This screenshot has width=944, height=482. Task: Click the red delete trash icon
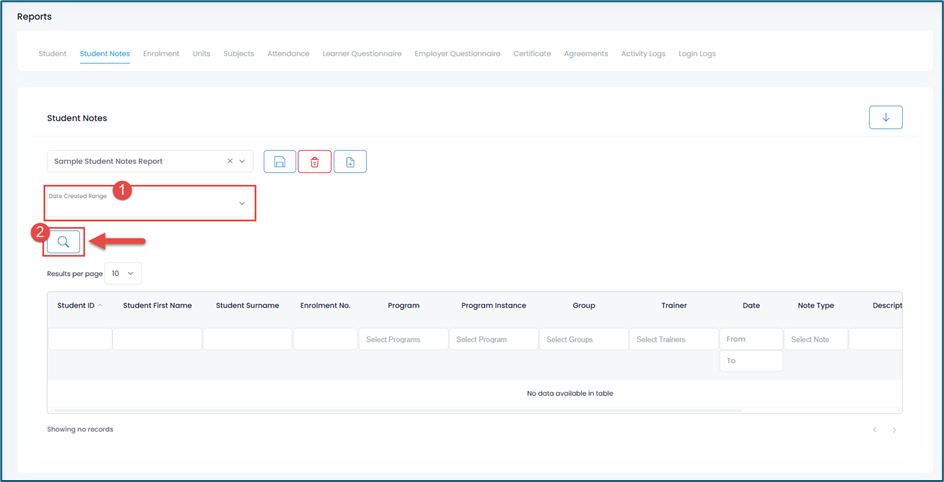click(315, 162)
